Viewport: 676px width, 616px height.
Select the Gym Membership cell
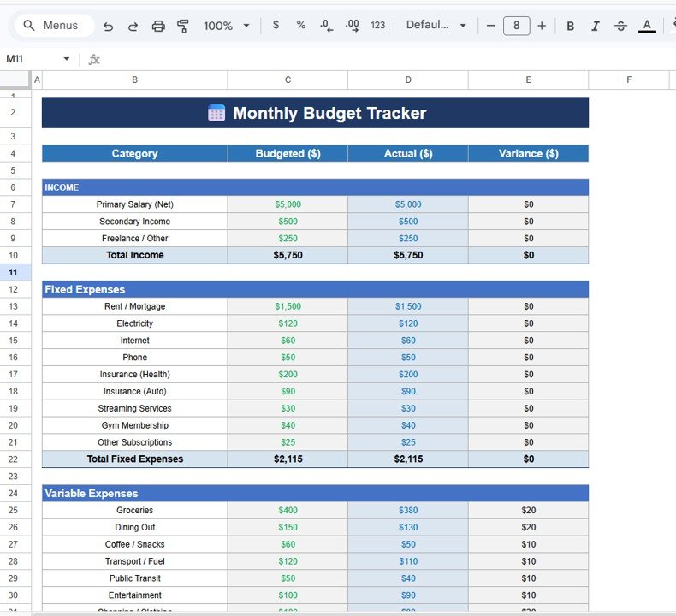click(x=135, y=425)
